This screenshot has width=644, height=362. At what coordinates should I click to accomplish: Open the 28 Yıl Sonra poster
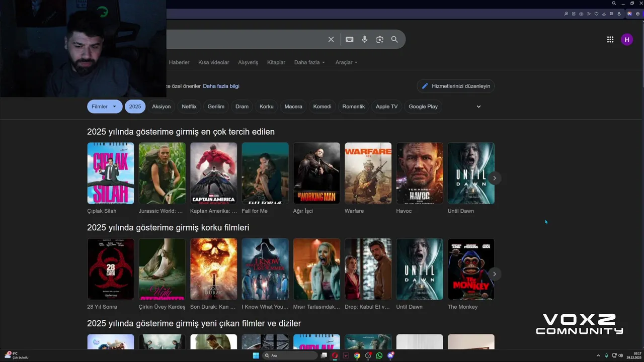[x=111, y=269]
